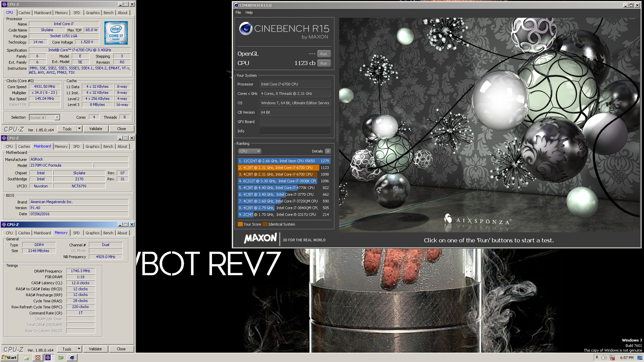644x362 pixels.
Task: Open the volume speaker tray icon
Action: [604, 358]
